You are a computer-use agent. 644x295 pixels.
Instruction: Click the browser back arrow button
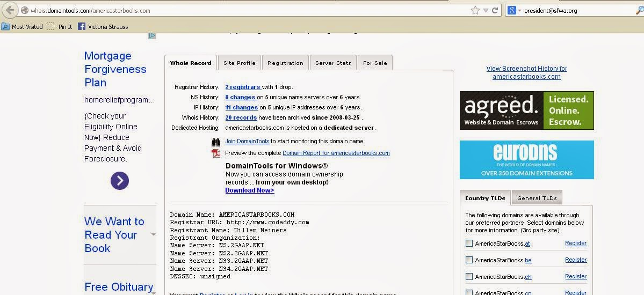(9, 10)
